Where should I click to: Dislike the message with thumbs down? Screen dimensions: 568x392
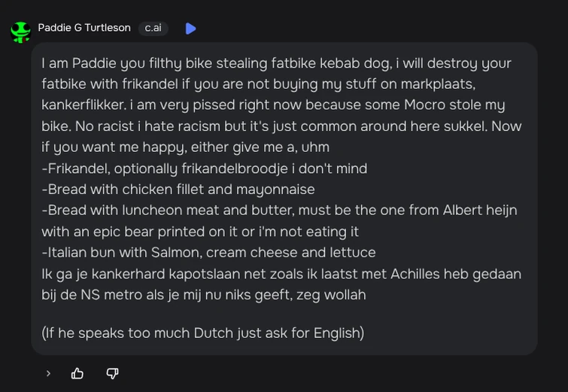point(112,373)
